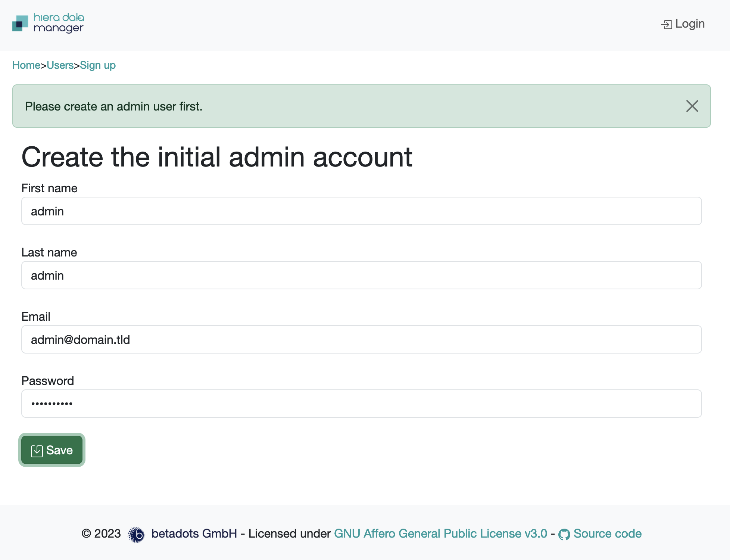The width and height of the screenshot is (730, 560).
Task: Save the initial admin account
Action: (52, 450)
